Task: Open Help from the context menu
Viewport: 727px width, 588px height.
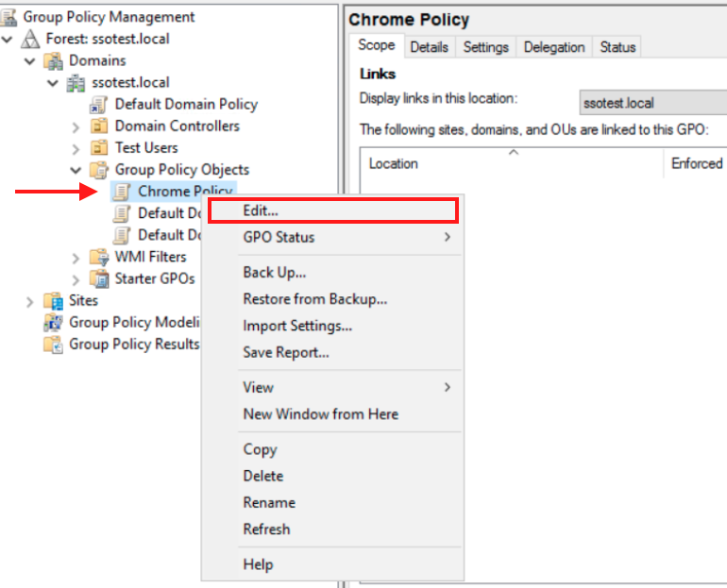Action: [x=259, y=564]
